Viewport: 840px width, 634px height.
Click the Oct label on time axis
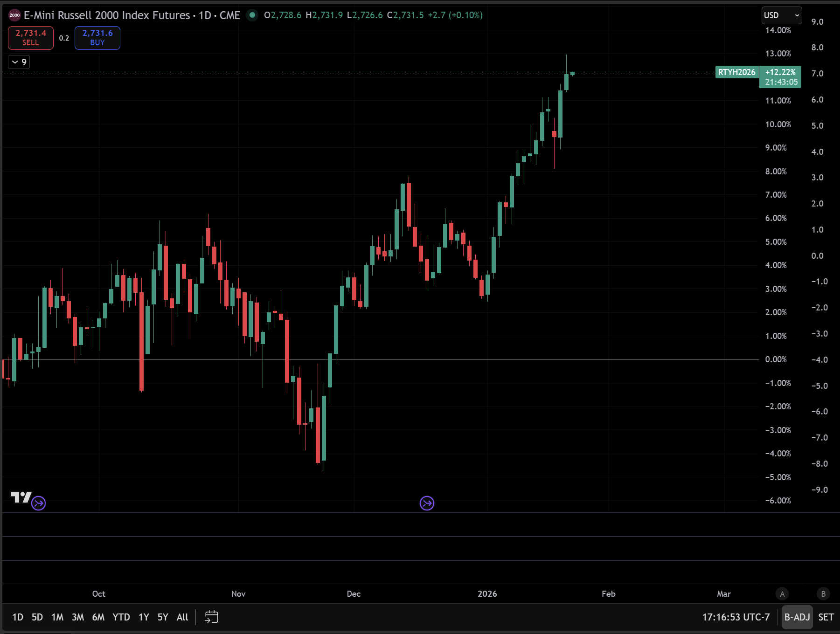click(99, 594)
